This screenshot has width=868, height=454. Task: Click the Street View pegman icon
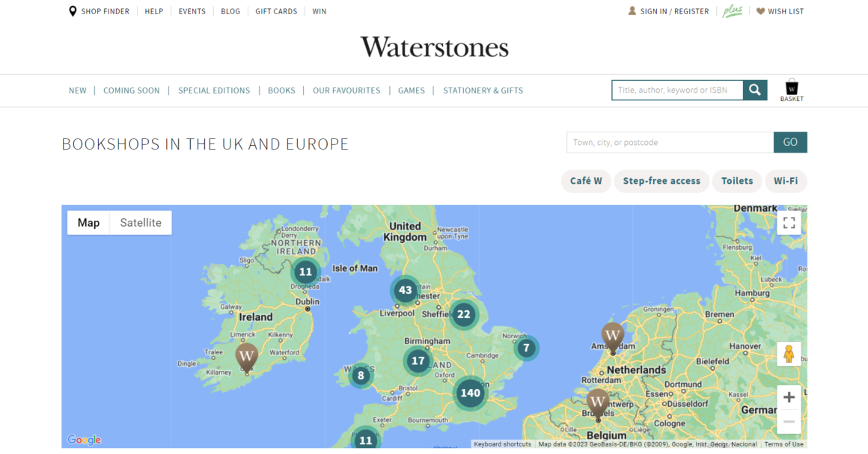click(789, 354)
